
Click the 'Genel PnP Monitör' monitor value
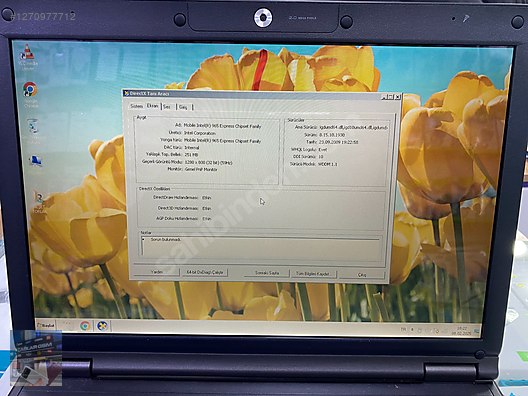(x=201, y=169)
